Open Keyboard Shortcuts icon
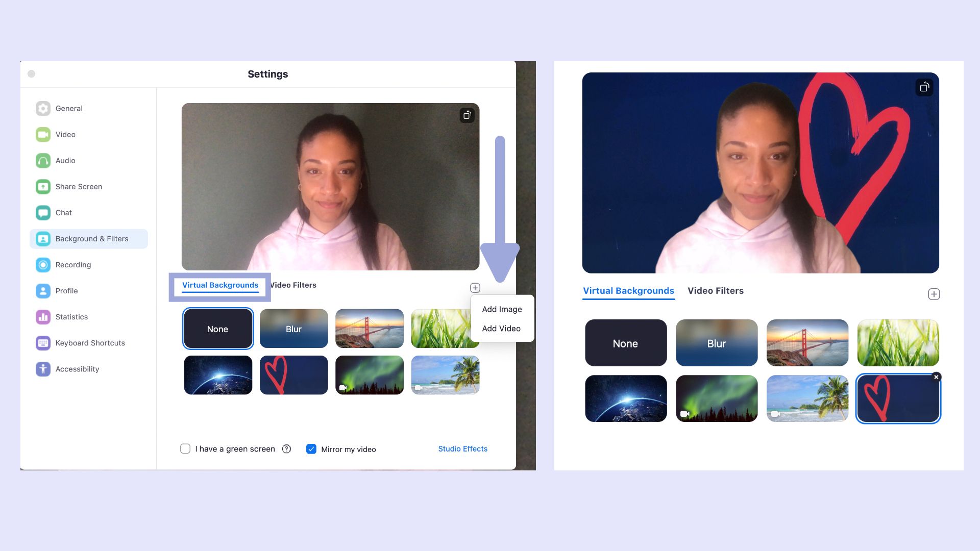 click(43, 343)
